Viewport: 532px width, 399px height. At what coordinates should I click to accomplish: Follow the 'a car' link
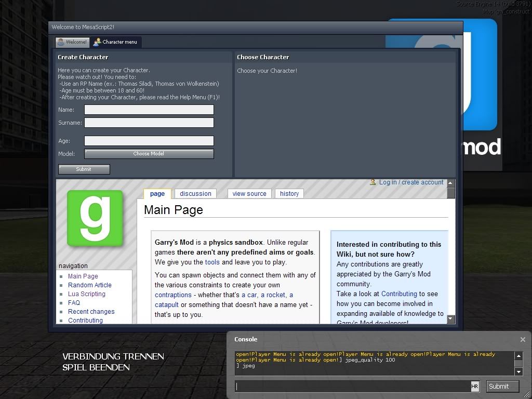point(250,295)
